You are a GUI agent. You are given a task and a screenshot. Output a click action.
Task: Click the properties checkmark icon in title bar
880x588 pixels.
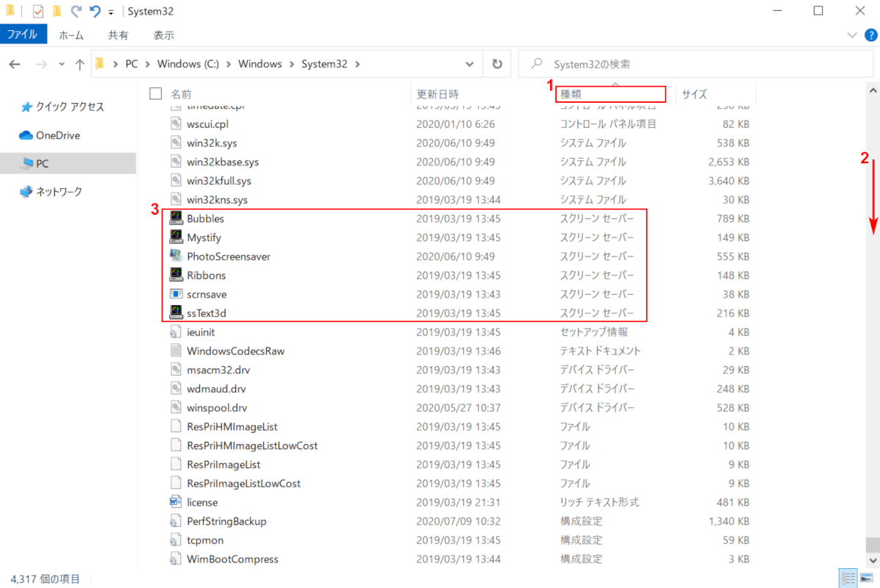coord(38,12)
